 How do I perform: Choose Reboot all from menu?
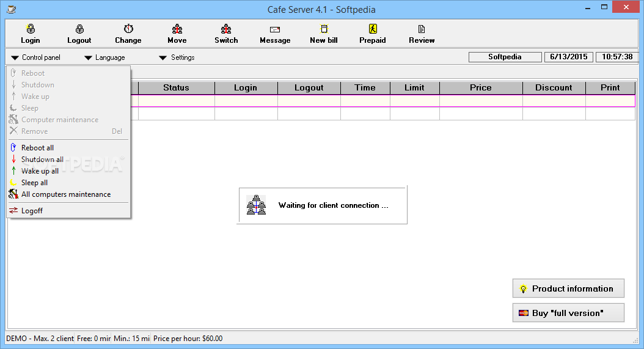tap(68, 147)
